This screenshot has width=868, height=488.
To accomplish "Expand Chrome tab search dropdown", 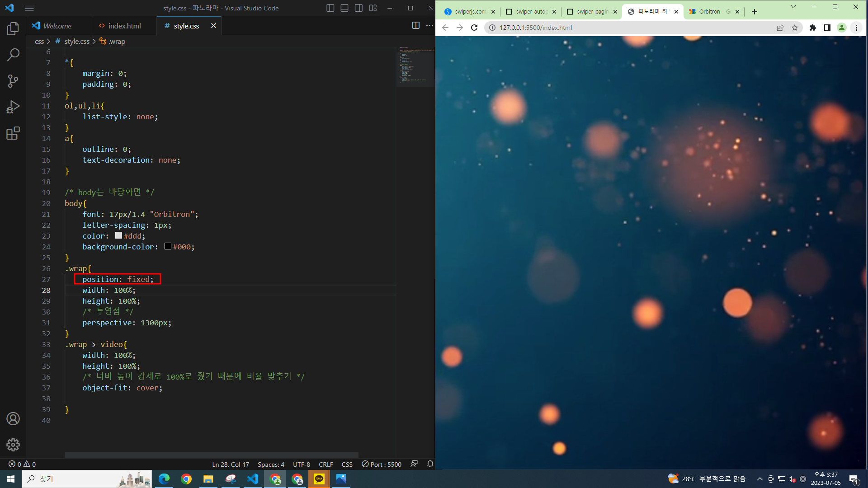I will pyautogui.click(x=793, y=7).
